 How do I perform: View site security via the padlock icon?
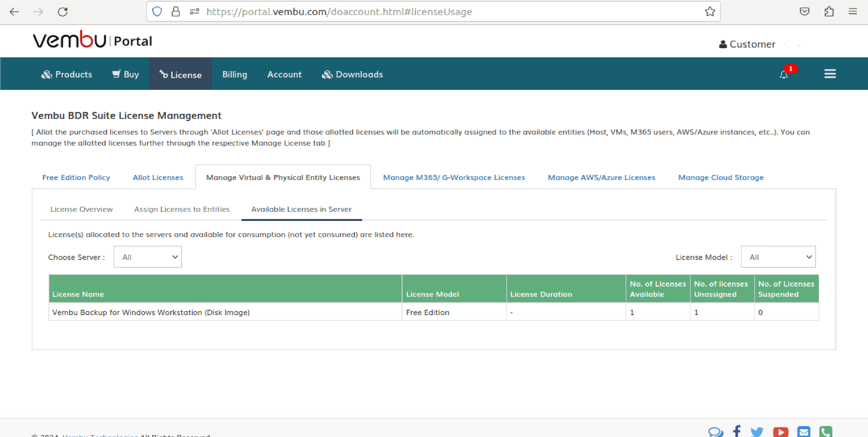[176, 12]
